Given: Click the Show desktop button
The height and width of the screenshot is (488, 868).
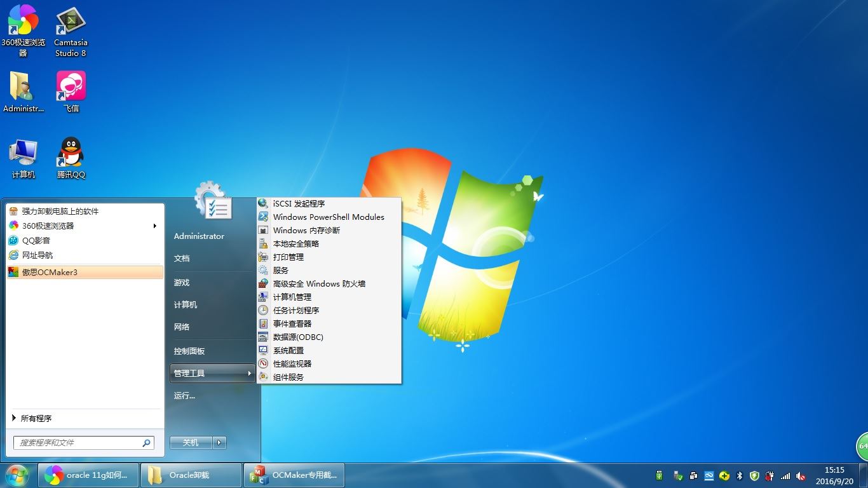Looking at the screenshot, I should (x=864, y=475).
